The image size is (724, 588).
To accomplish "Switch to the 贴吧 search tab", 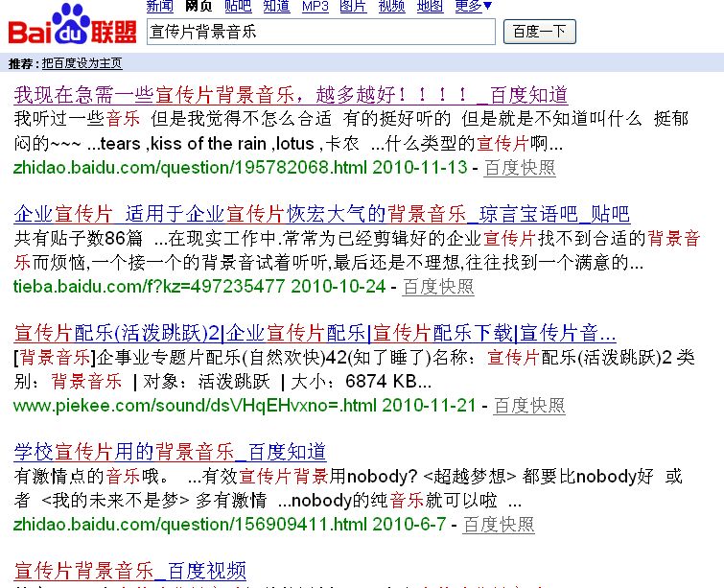I will point(238,7).
